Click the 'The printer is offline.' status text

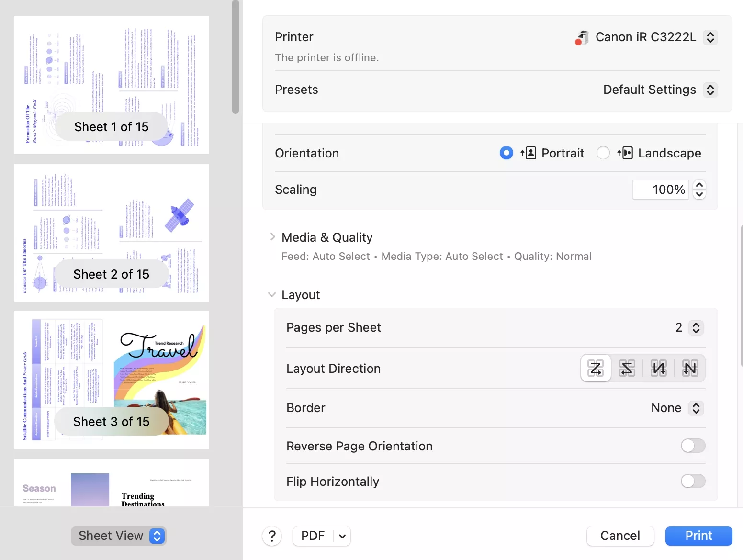(x=327, y=58)
